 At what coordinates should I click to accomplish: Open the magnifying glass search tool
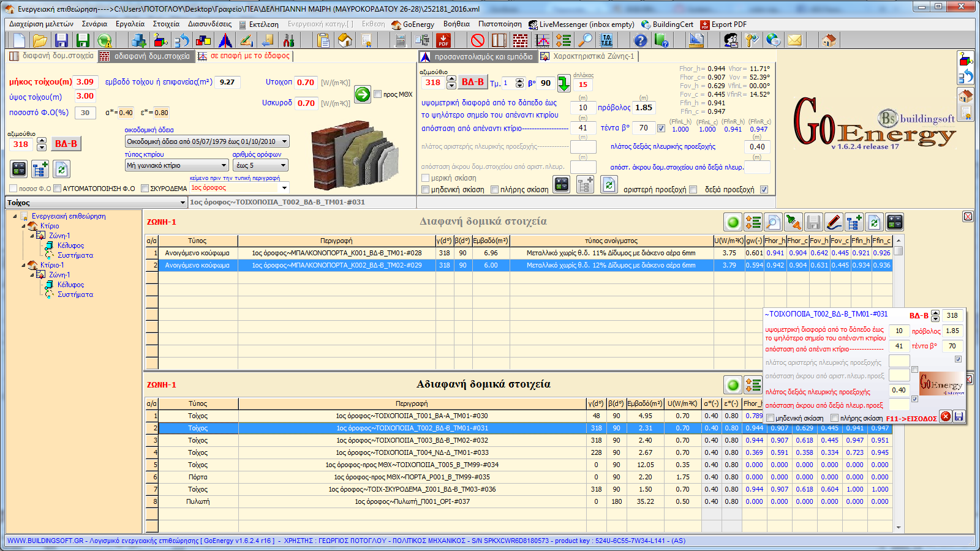point(586,40)
